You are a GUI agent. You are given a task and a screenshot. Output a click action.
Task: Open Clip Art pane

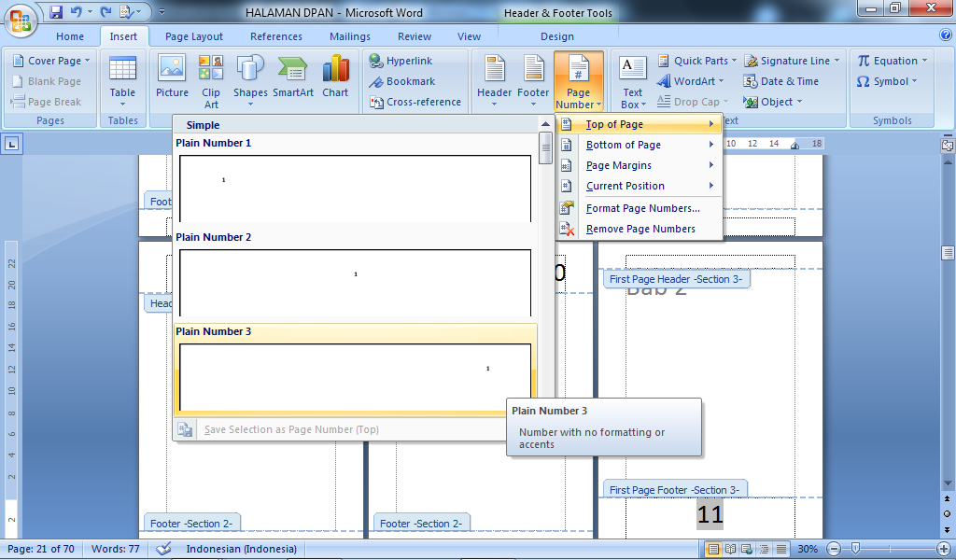211,81
